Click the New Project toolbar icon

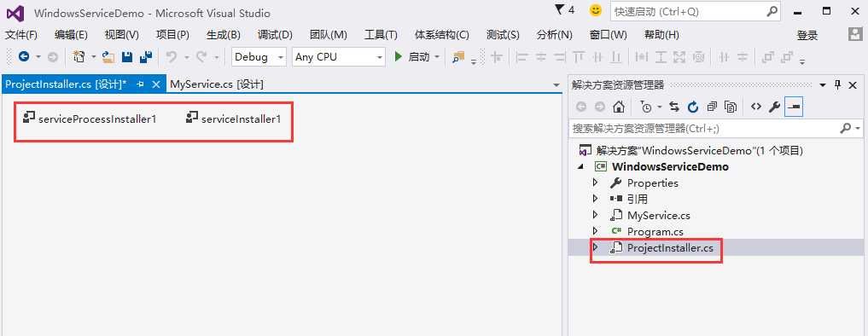click(x=79, y=56)
